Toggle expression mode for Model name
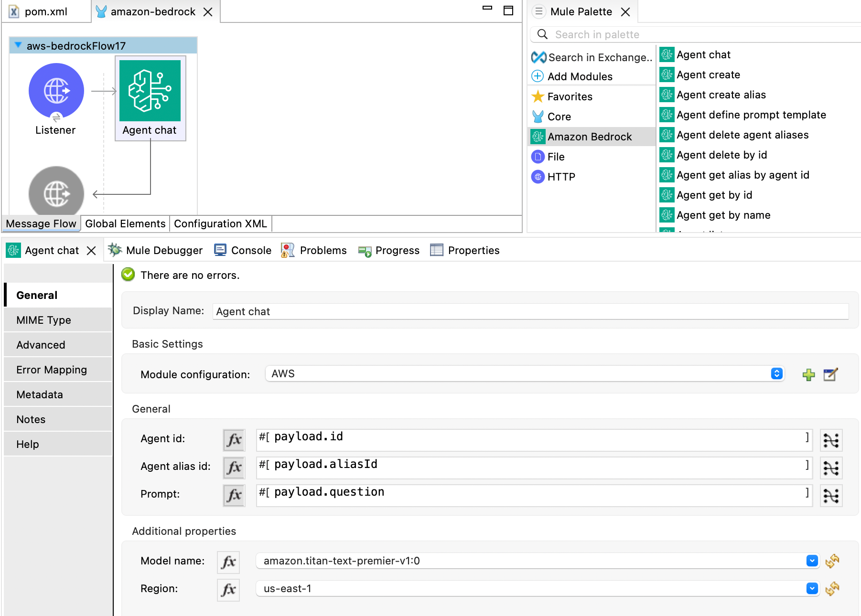The height and width of the screenshot is (616, 861). pos(228,562)
